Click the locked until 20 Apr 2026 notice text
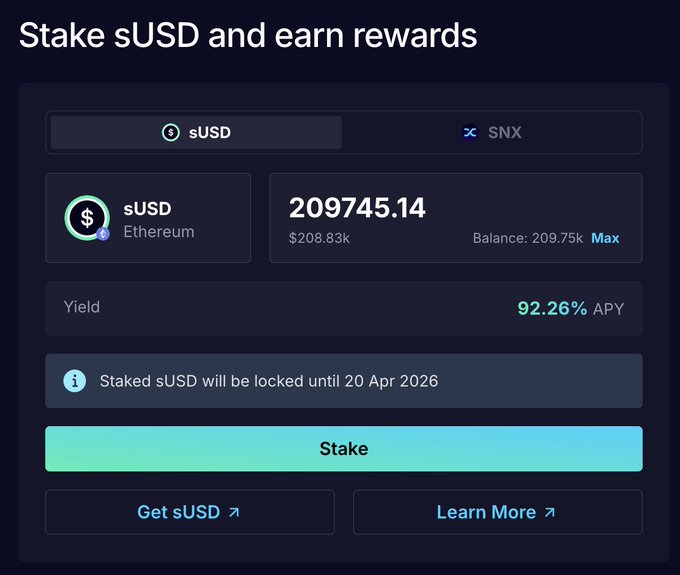This screenshot has width=680, height=575. tap(268, 381)
